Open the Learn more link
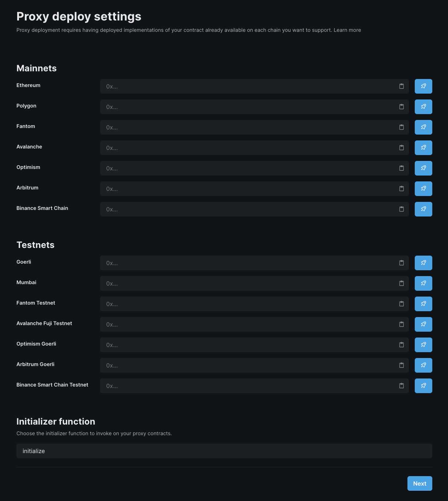448x501 pixels. click(x=347, y=30)
